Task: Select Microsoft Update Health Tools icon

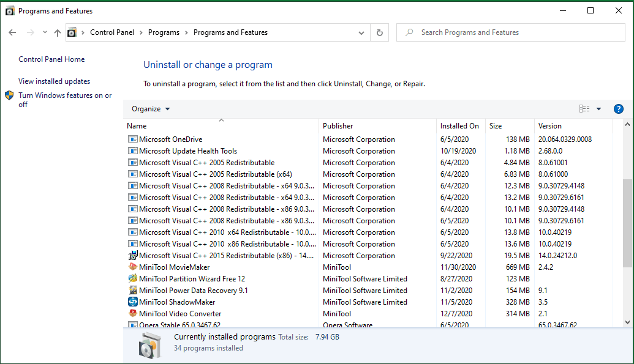Action: (x=133, y=150)
